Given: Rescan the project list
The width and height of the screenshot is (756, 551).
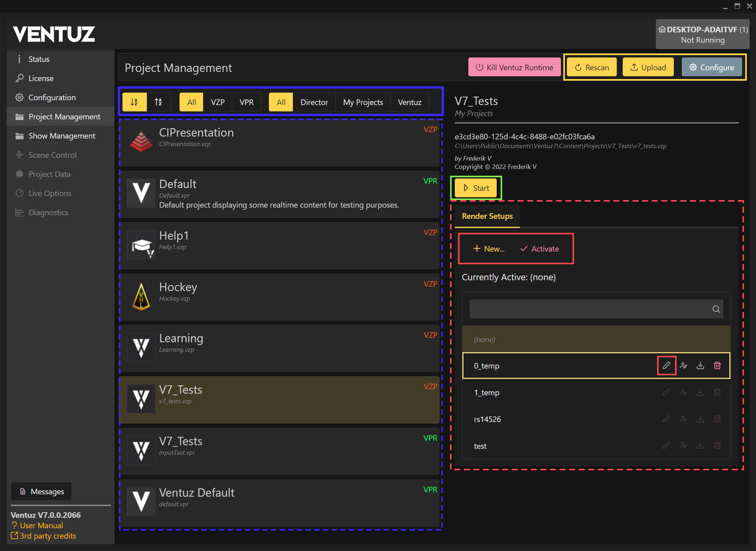Looking at the screenshot, I should (x=591, y=67).
